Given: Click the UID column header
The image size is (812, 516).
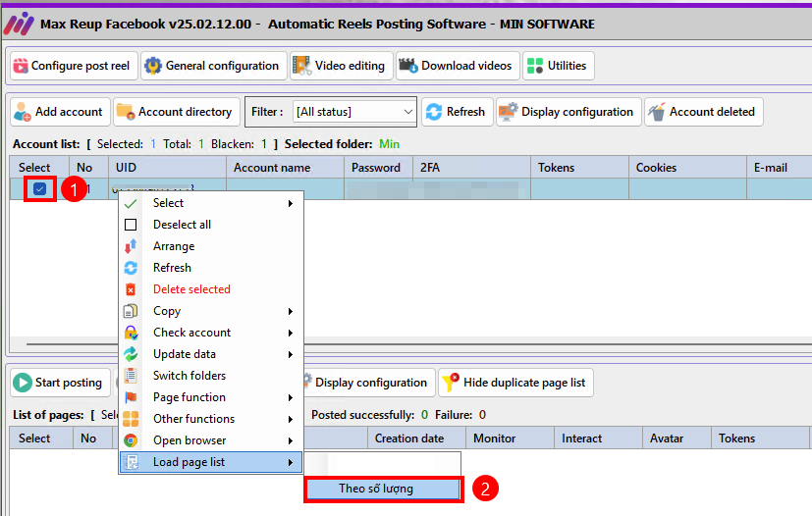Looking at the screenshot, I should (x=167, y=168).
